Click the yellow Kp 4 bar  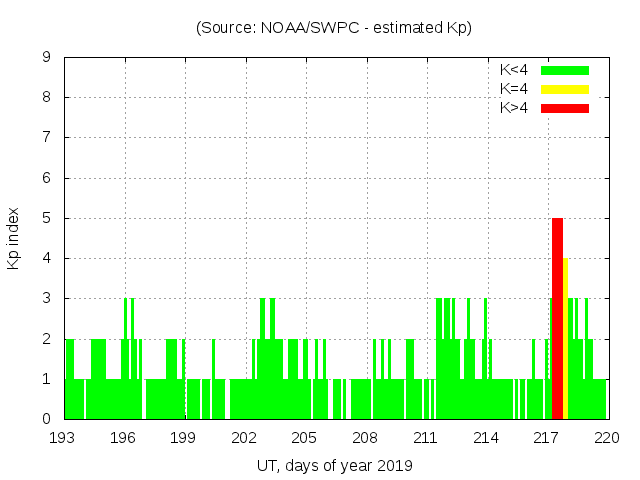(x=566, y=338)
